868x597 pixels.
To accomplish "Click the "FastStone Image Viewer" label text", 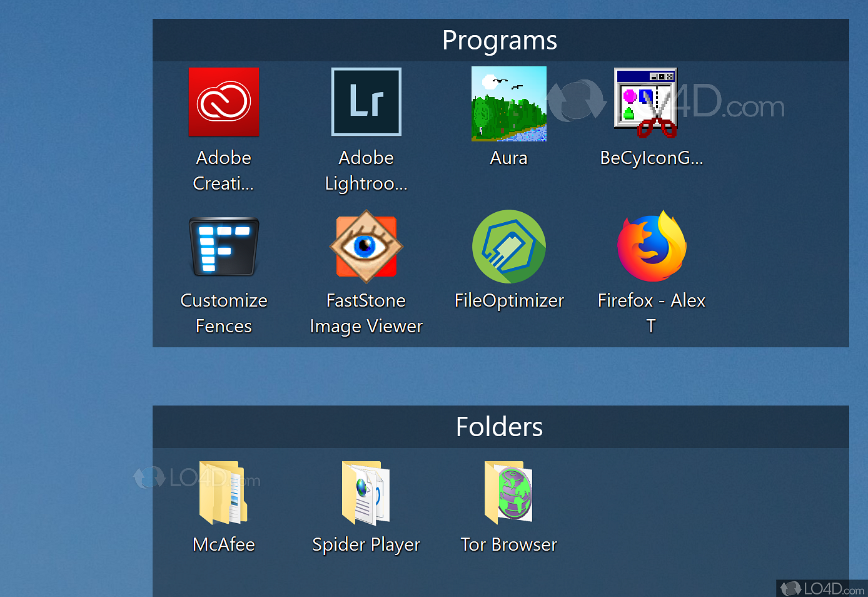I will pos(366,313).
